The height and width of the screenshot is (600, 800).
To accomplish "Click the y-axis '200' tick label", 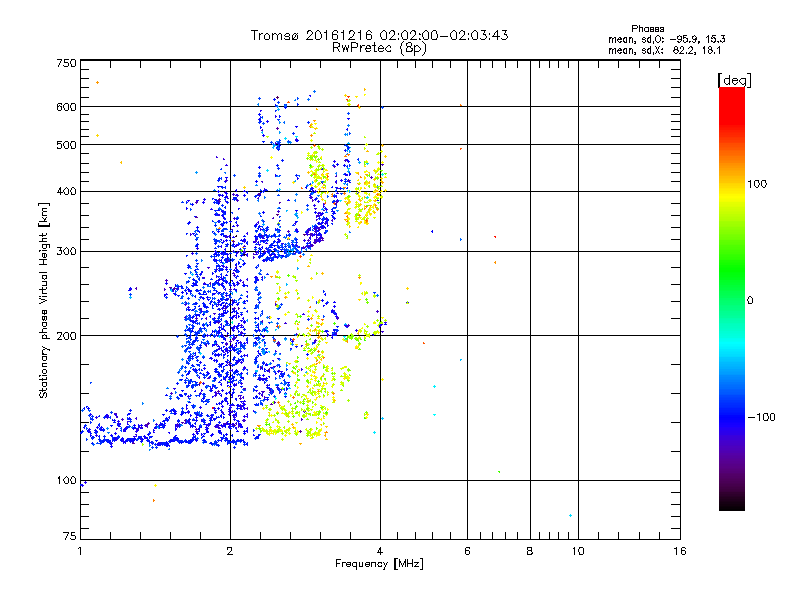I will point(66,336).
